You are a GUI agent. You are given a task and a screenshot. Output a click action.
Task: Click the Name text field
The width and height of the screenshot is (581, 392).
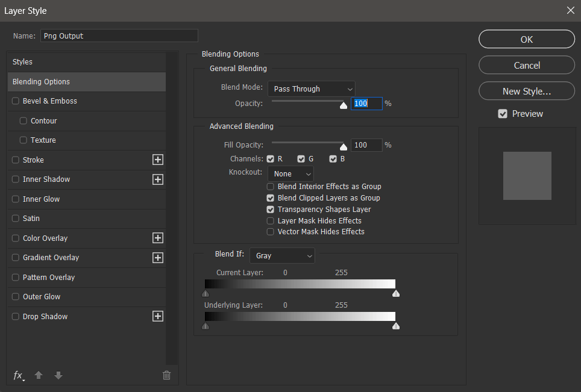pos(119,36)
